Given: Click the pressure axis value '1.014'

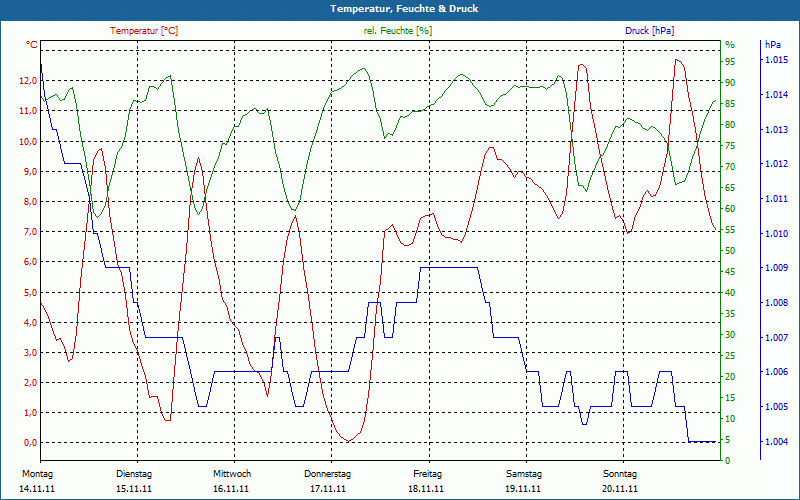Looking at the screenshot, I should tap(776, 94).
